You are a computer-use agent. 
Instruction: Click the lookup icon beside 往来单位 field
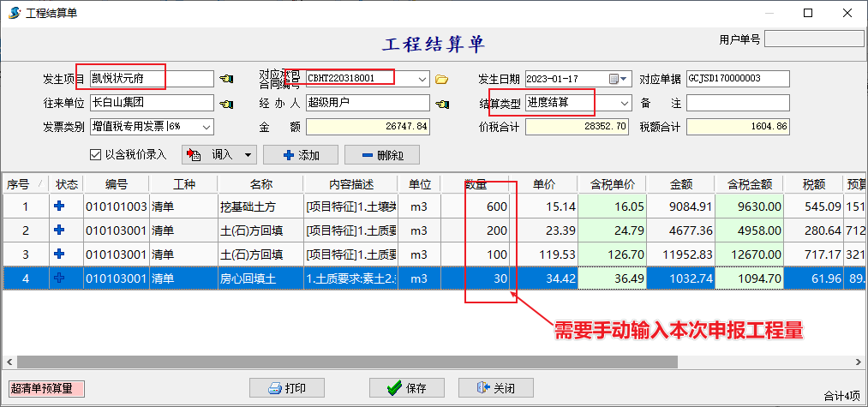[x=226, y=104]
